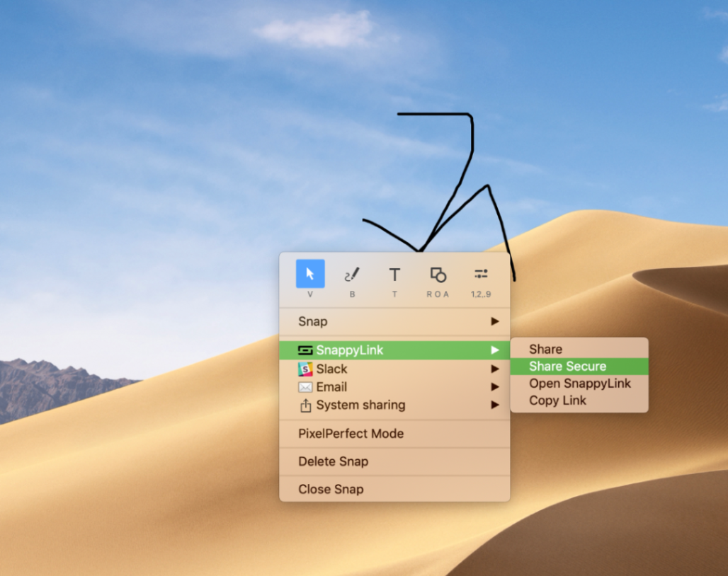The width and height of the screenshot is (728, 576).
Task: Select Copy Link in the submenu
Action: pyautogui.click(x=579, y=401)
